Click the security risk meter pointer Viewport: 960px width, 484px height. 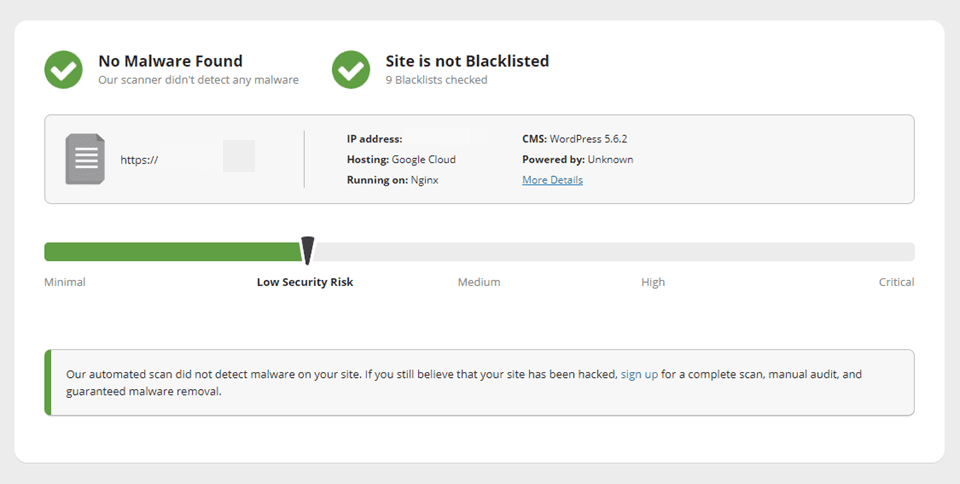coord(308,250)
